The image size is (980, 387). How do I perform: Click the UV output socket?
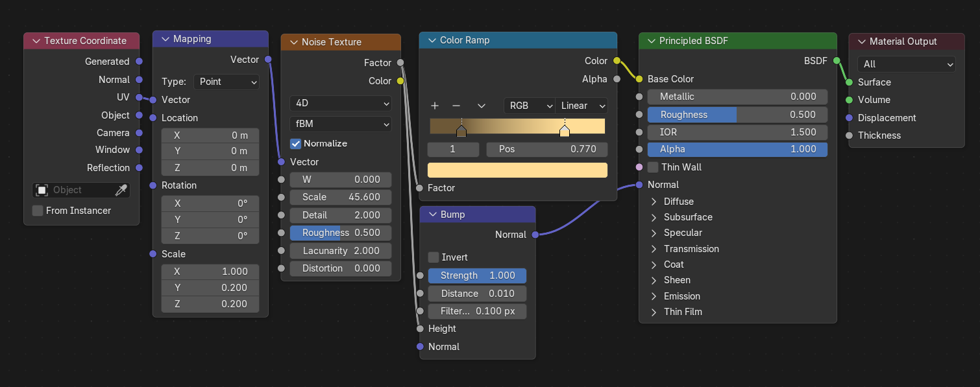(x=139, y=97)
